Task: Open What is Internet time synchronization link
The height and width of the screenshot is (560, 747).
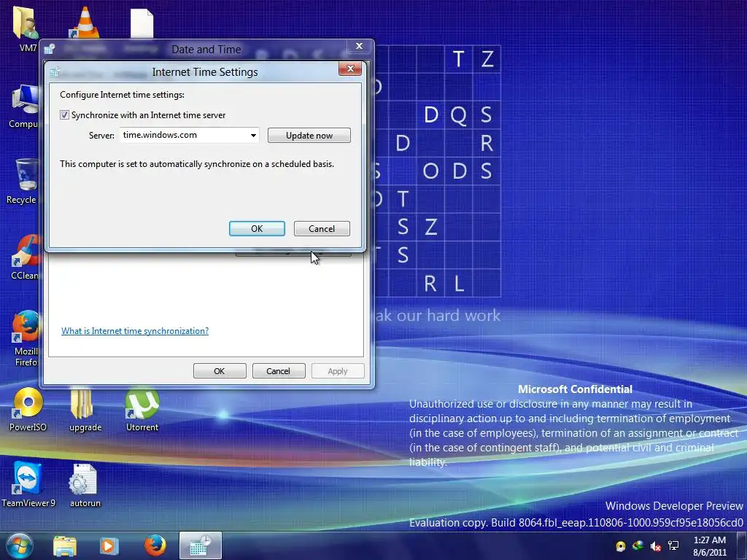Action: [x=135, y=331]
